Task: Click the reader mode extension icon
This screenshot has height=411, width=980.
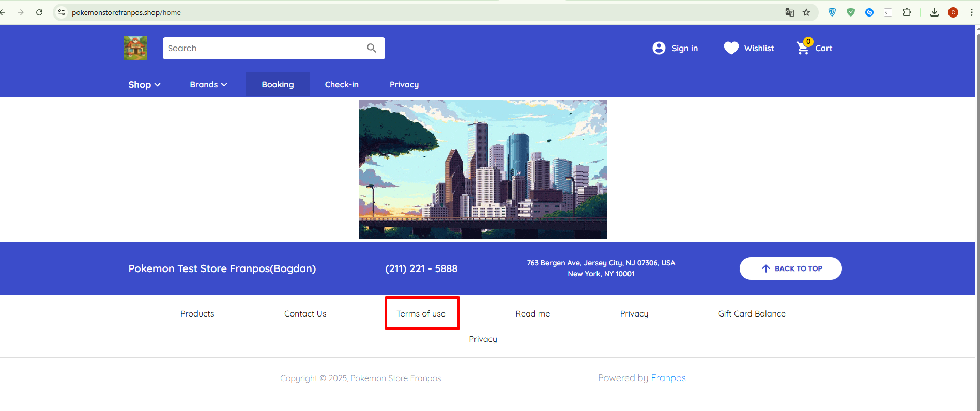Action: 888,12
